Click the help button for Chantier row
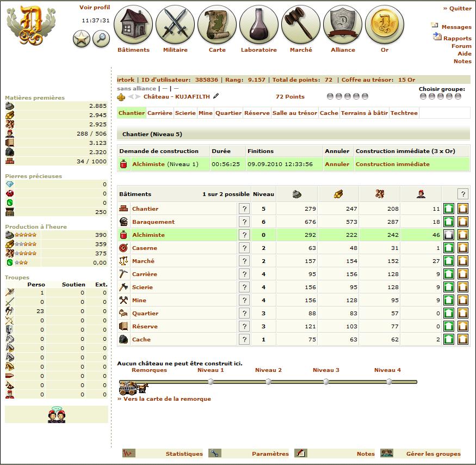Screen dimensions: 476x465 click(244, 209)
